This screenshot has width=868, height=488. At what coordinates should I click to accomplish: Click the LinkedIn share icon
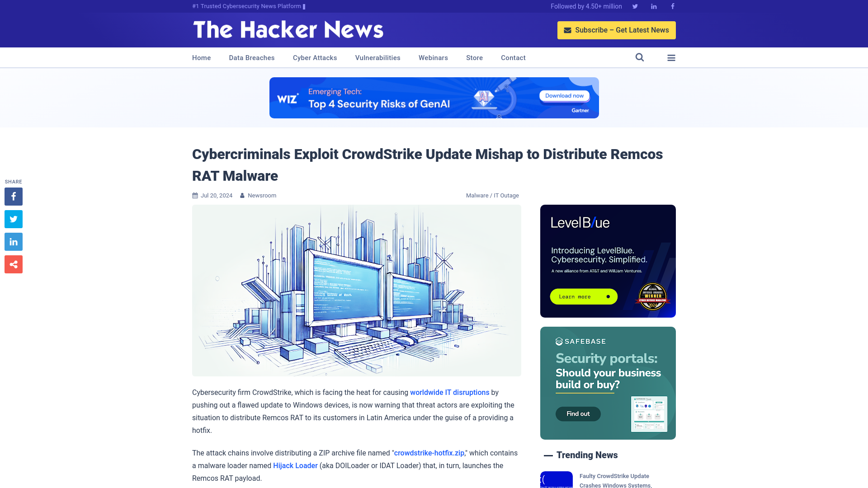tap(13, 241)
